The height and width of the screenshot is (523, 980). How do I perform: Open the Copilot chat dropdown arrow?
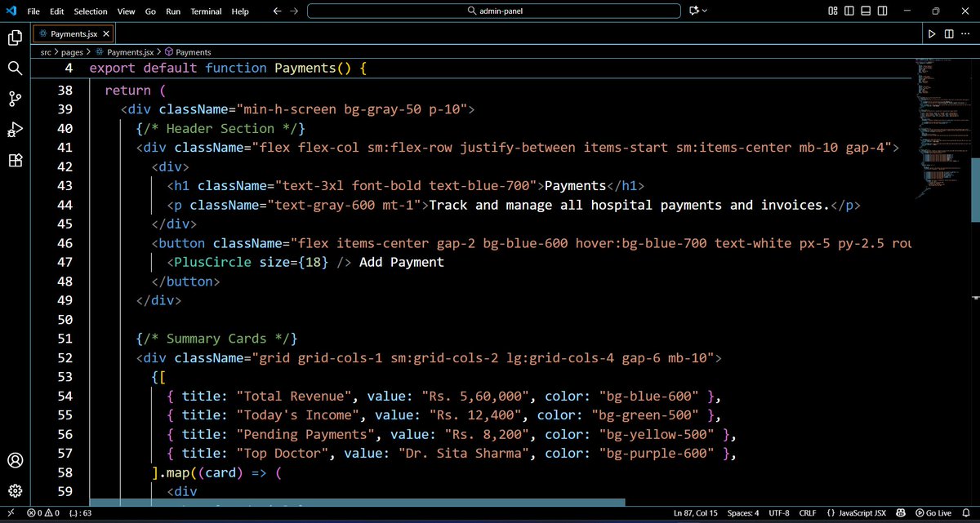point(705,11)
